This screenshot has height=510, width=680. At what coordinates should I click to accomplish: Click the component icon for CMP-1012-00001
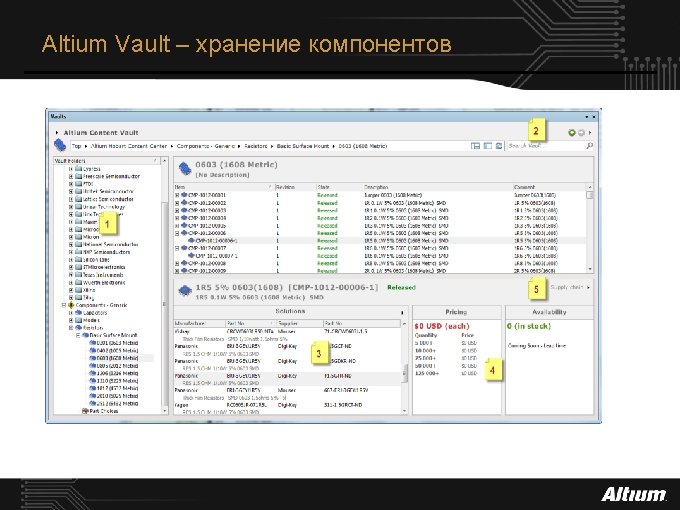(184, 195)
